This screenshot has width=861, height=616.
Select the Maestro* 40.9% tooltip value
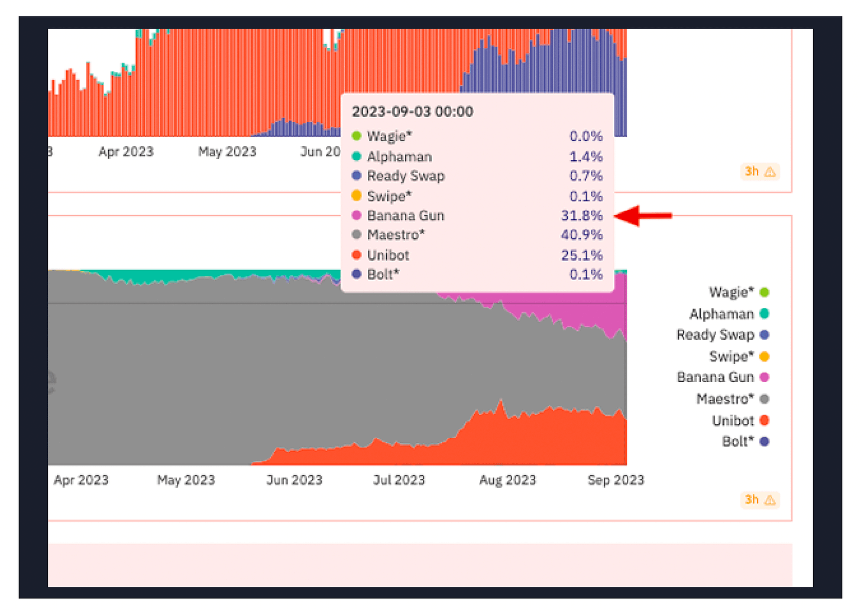582,235
